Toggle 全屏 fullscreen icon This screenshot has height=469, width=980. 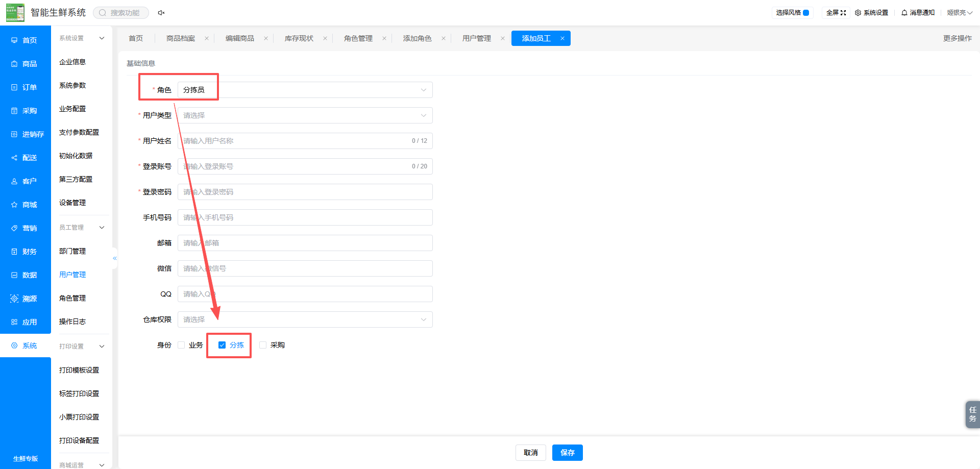843,13
